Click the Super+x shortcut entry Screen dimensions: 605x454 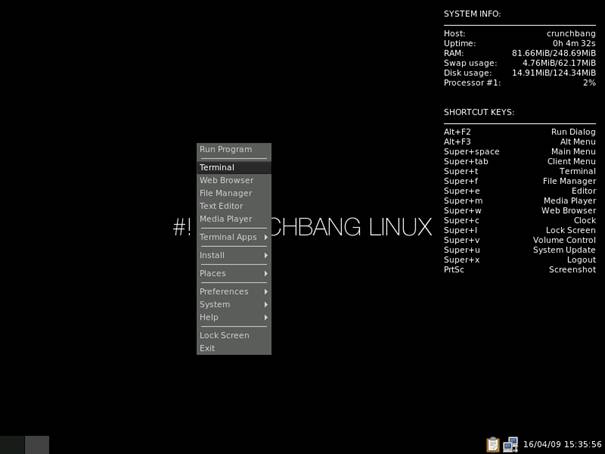(x=461, y=260)
